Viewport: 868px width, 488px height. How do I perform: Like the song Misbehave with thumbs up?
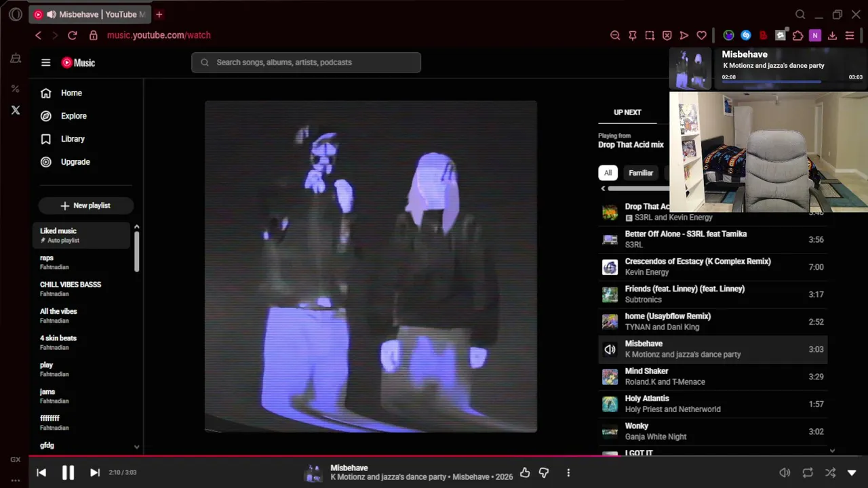click(525, 472)
